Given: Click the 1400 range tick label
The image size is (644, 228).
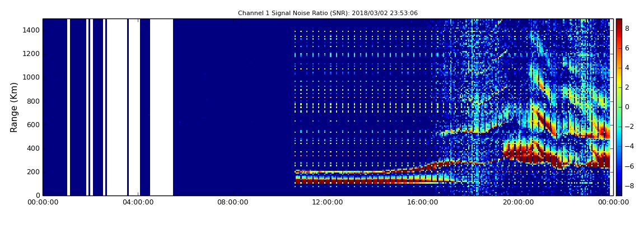Looking at the screenshot, I should [x=31, y=30].
